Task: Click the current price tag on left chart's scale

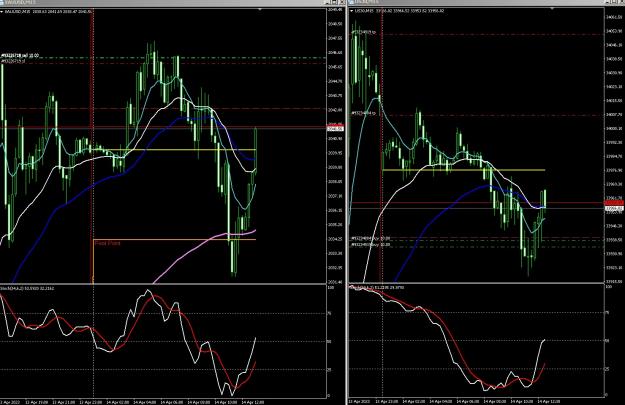Action: [335, 128]
